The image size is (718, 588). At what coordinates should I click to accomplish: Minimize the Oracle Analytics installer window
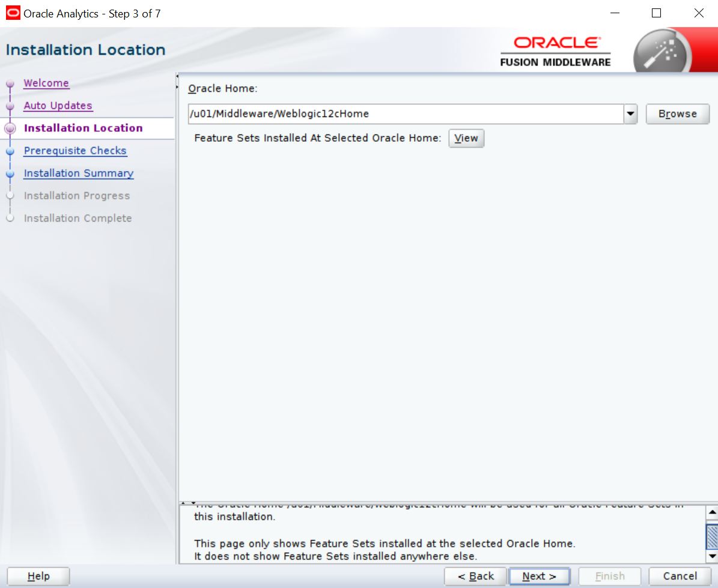[615, 13]
